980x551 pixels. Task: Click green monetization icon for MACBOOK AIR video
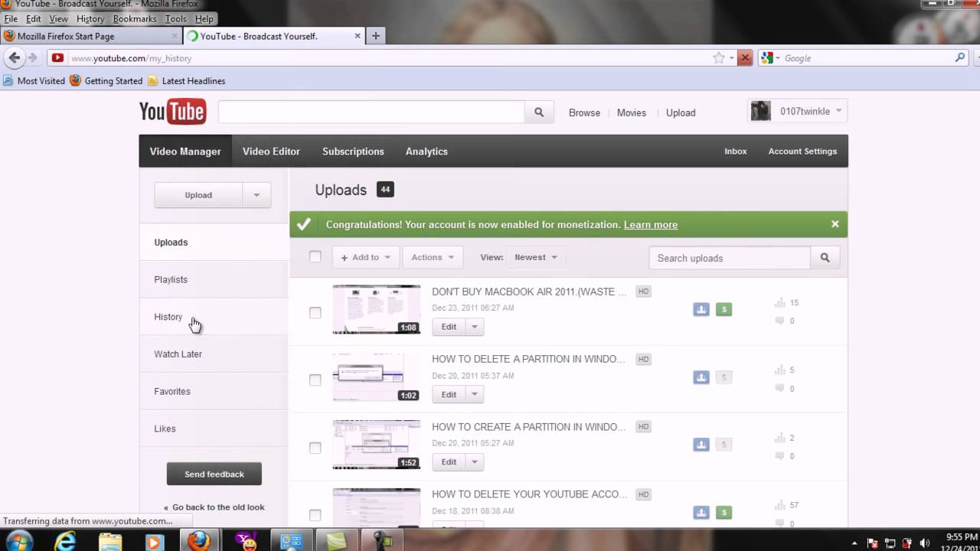[x=724, y=309]
